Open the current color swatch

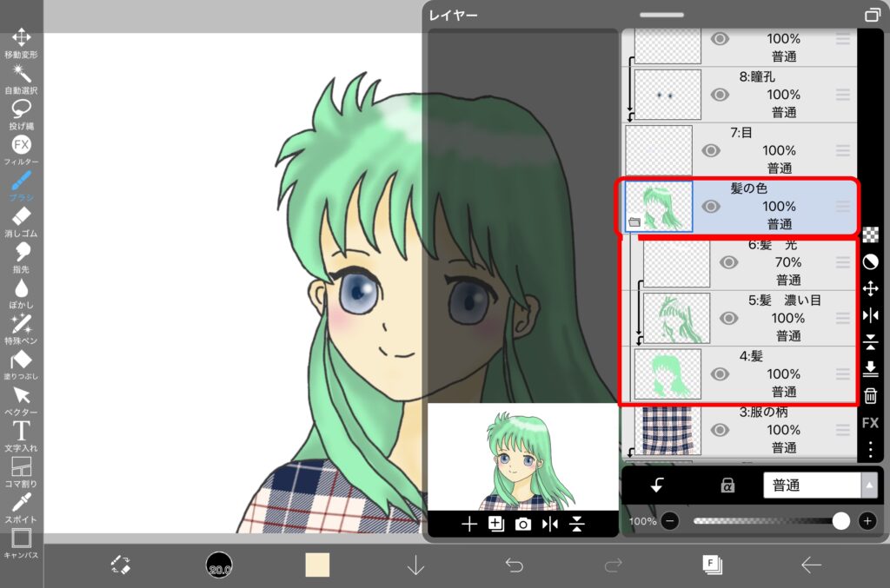point(317,565)
